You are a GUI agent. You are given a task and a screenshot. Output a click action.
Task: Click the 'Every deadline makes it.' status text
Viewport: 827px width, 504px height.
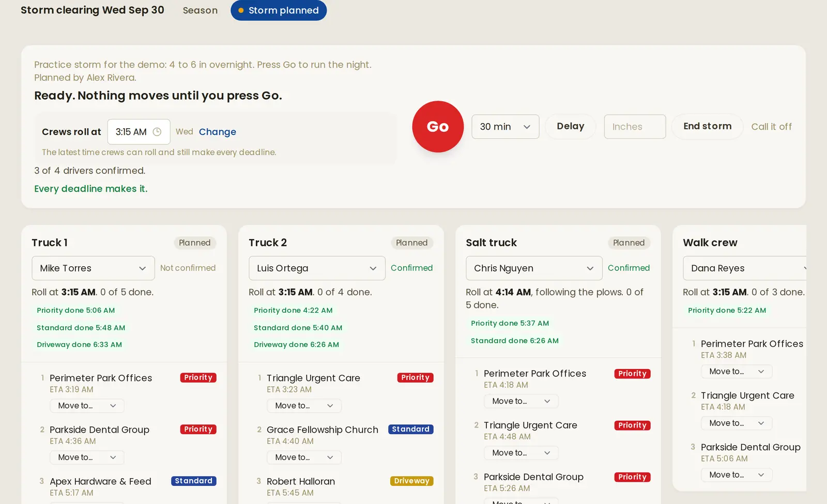[91, 189]
